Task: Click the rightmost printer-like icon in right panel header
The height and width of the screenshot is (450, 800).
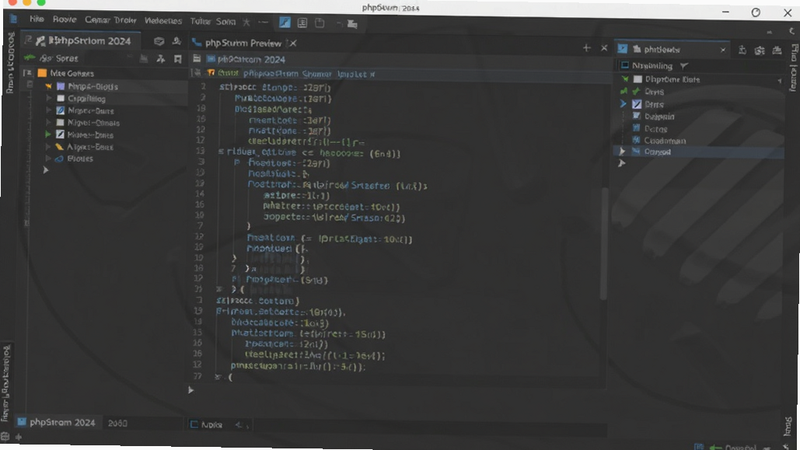Action: tap(777, 50)
